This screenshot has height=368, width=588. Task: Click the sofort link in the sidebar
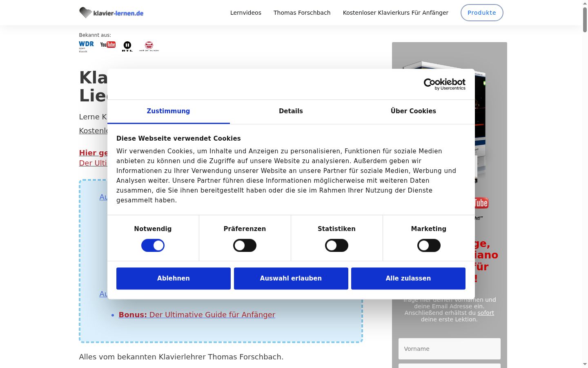pyautogui.click(x=486, y=313)
